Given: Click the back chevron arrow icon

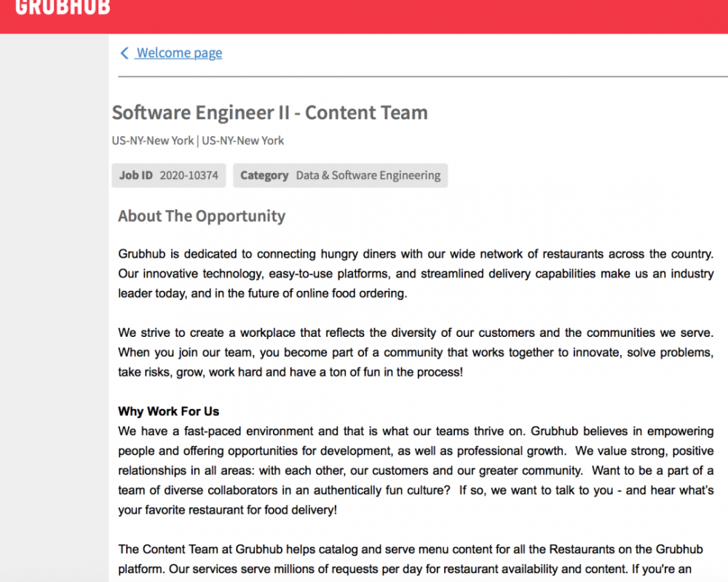Looking at the screenshot, I should (x=124, y=53).
